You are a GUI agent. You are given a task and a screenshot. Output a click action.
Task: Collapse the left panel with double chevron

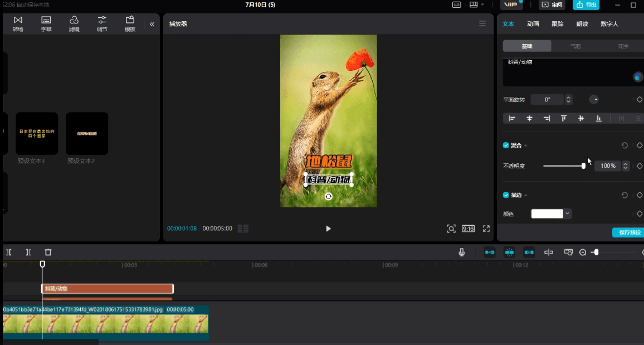(152, 24)
